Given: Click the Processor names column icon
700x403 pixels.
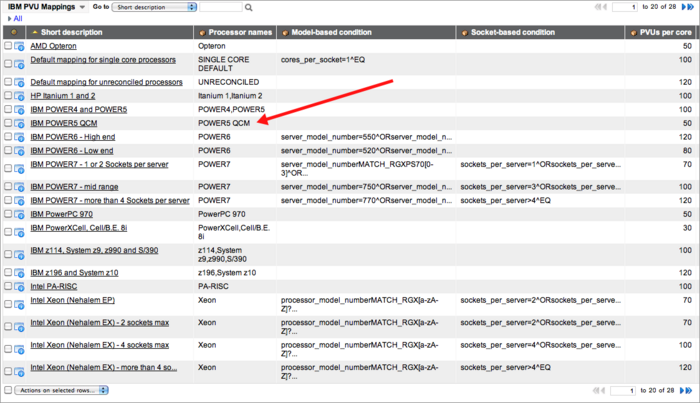Looking at the screenshot, I should (202, 33).
